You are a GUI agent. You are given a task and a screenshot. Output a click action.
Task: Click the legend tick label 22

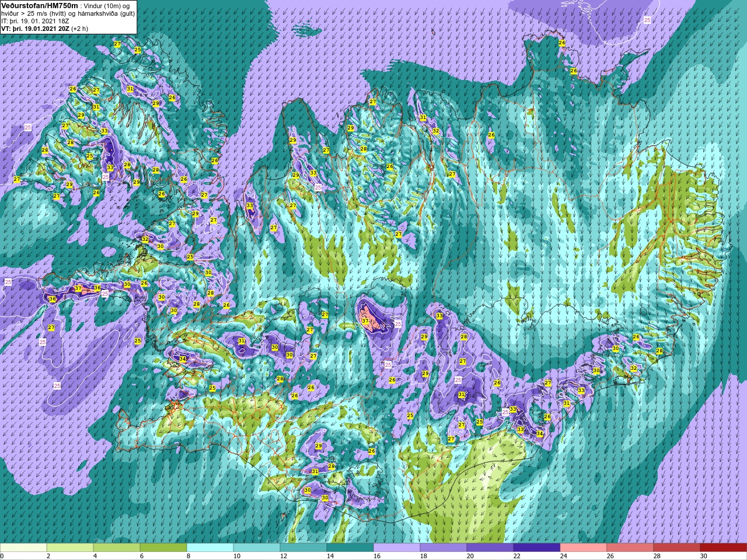point(516,556)
